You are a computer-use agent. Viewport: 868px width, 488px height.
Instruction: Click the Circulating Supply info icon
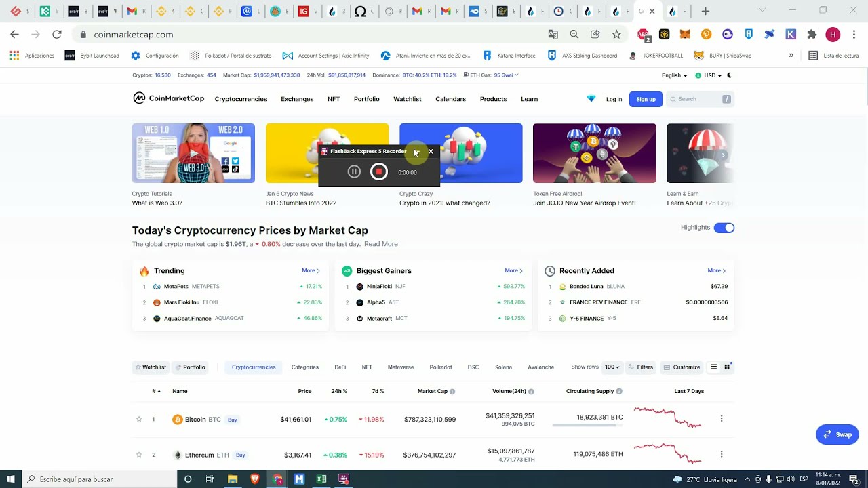pyautogui.click(x=619, y=392)
